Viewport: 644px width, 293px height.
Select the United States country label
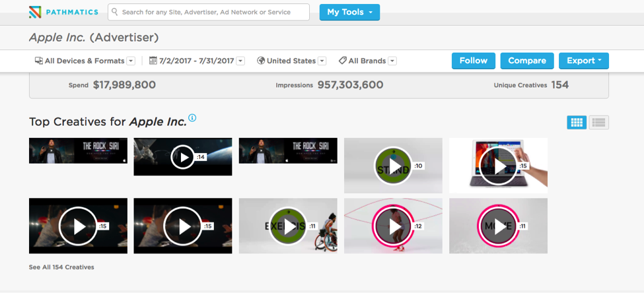coord(291,61)
